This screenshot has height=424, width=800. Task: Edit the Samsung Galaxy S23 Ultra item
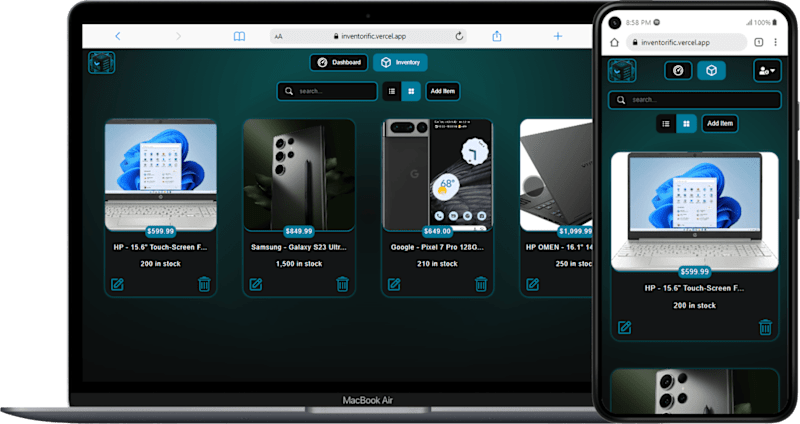coord(256,284)
